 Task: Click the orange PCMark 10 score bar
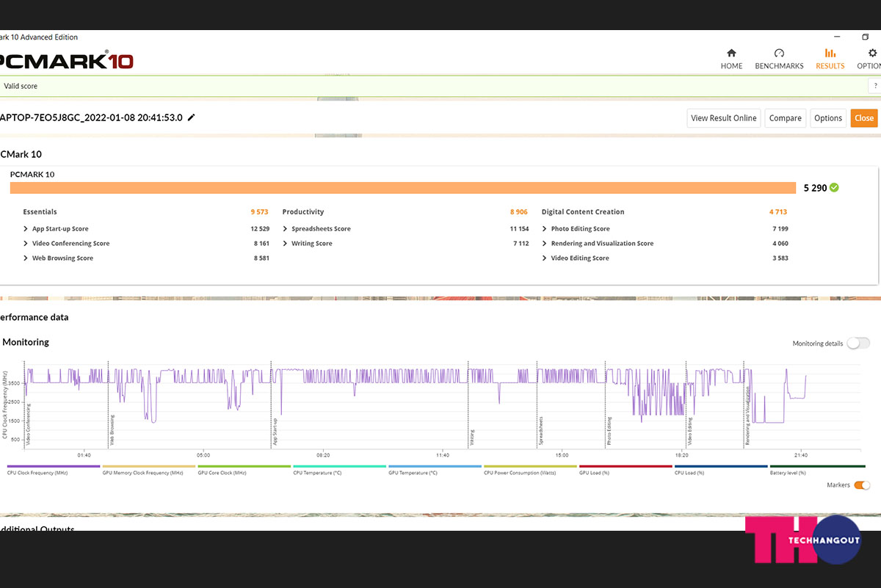403,188
